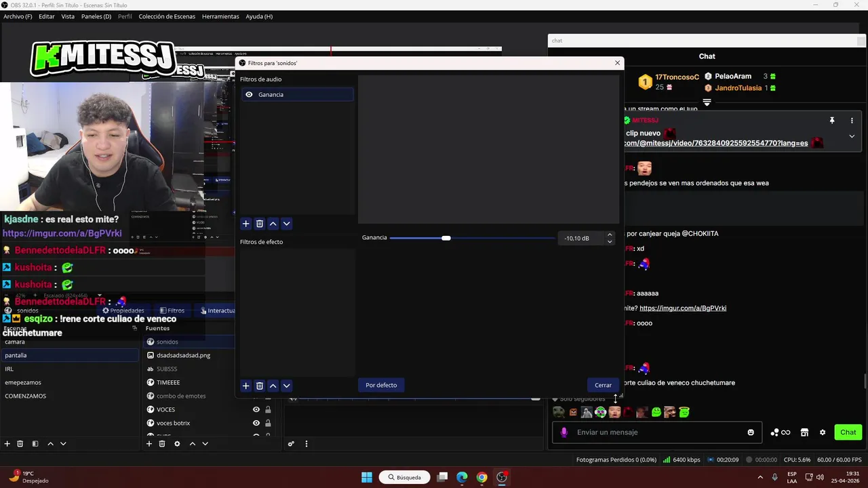Open the Paneles menu

96,16
